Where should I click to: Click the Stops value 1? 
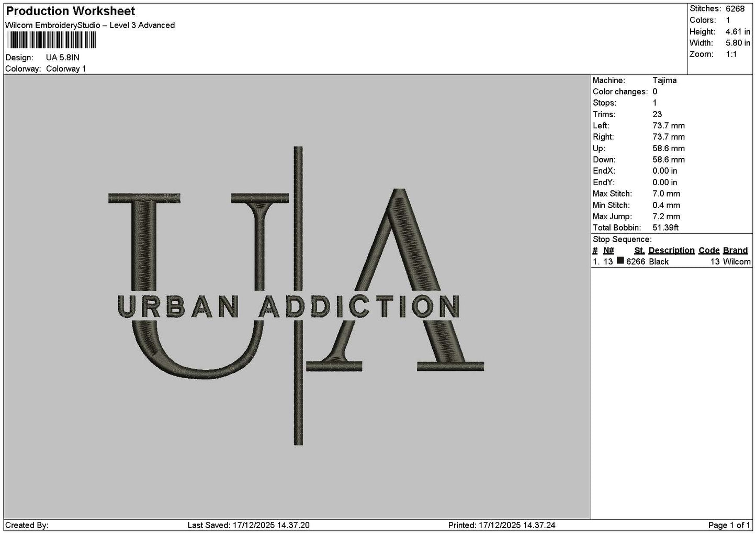point(655,103)
